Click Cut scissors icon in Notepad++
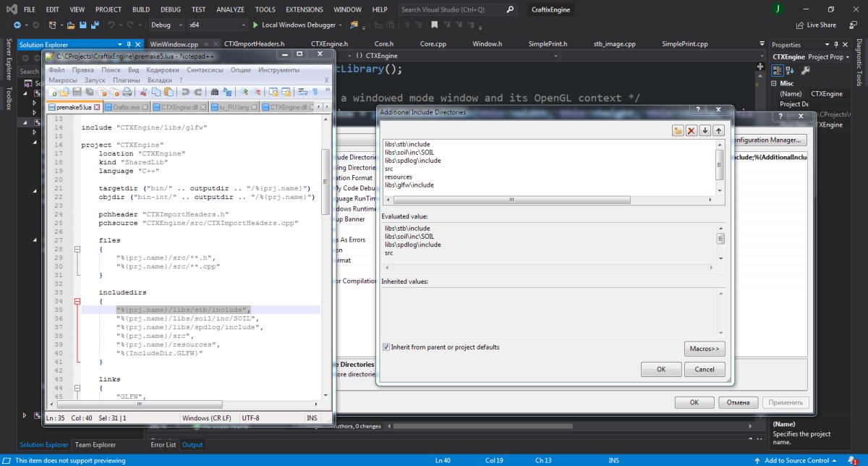868x466 pixels. (x=144, y=92)
